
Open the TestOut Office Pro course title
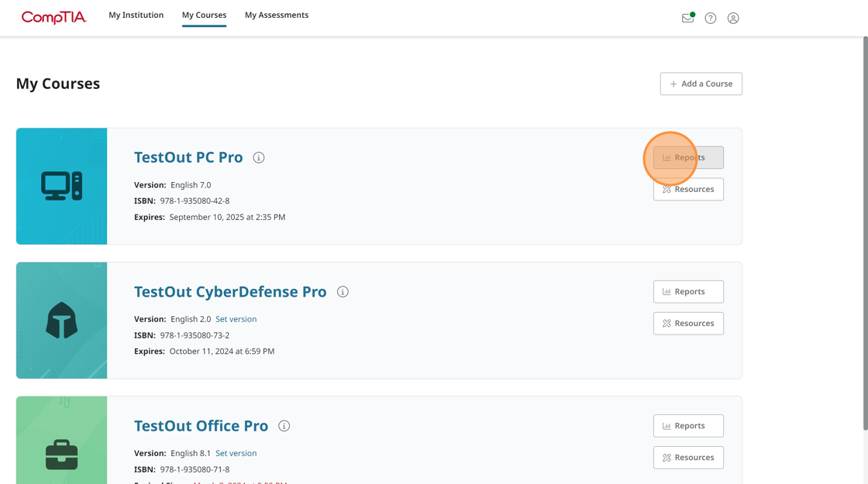pos(201,426)
